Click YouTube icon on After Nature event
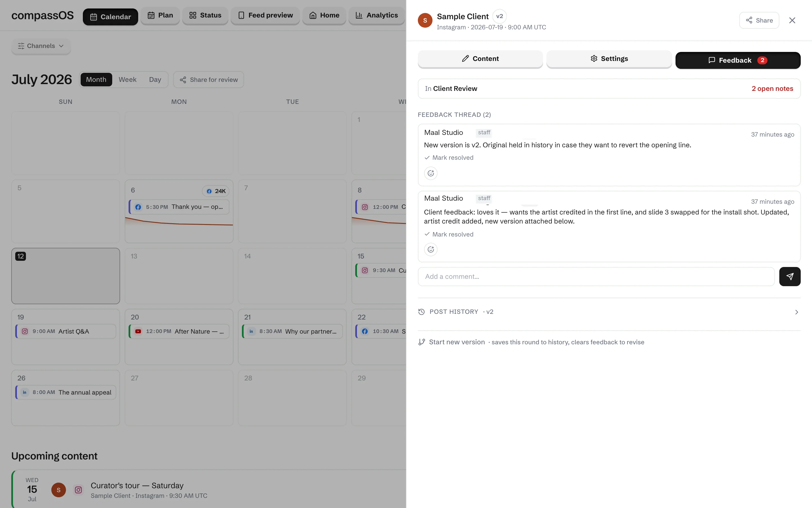The height and width of the screenshot is (508, 812). click(138, 331)
